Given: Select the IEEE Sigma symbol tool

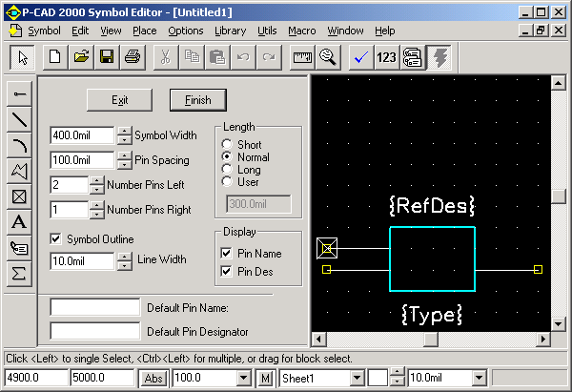Looking at the screenshot, I should [x=19, y=274].
